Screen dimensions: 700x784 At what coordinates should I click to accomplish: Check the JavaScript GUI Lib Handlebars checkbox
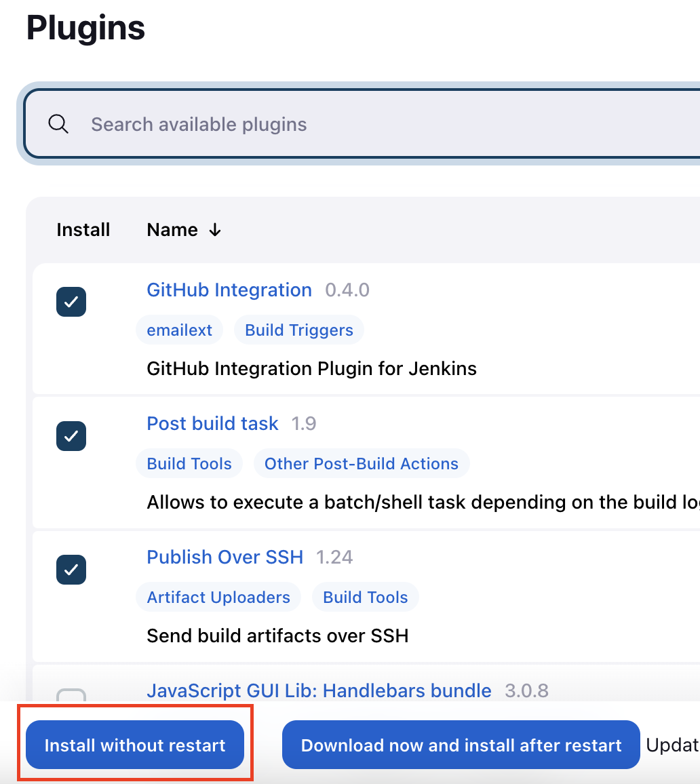point(71,694)
